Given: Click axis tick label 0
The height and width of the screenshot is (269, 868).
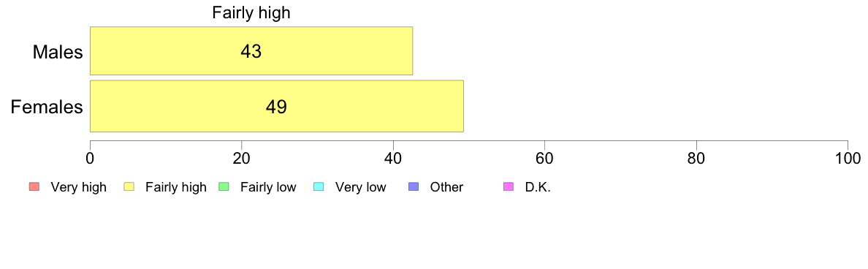Looking at the screenshot, I should (90, 158).
